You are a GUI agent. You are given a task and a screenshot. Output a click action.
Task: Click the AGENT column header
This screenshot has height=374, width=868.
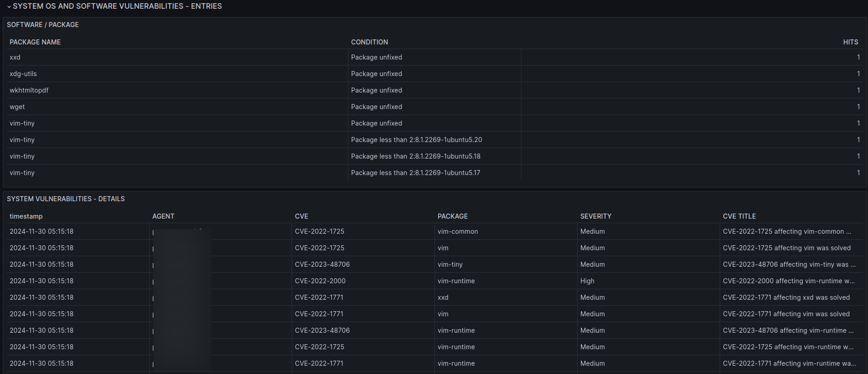coord(163,216)
